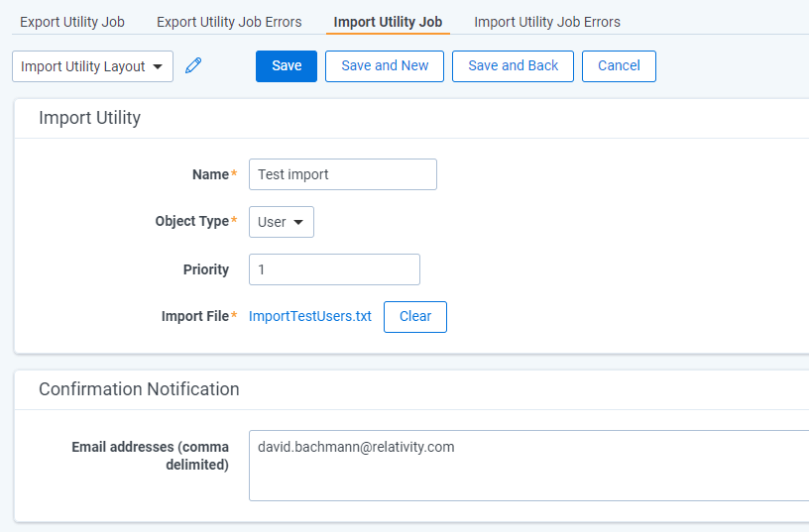Focus the Name field with Test import
809x532 pixels.
(x=343, y=174)
